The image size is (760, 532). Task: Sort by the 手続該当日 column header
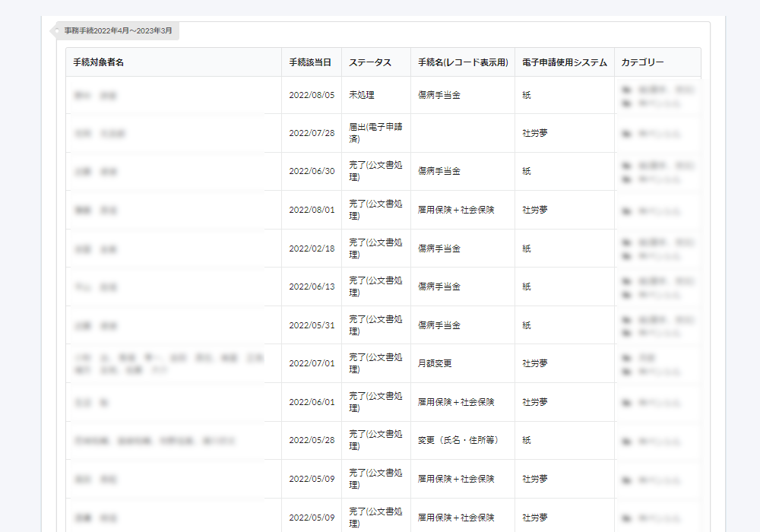point(310,62)
